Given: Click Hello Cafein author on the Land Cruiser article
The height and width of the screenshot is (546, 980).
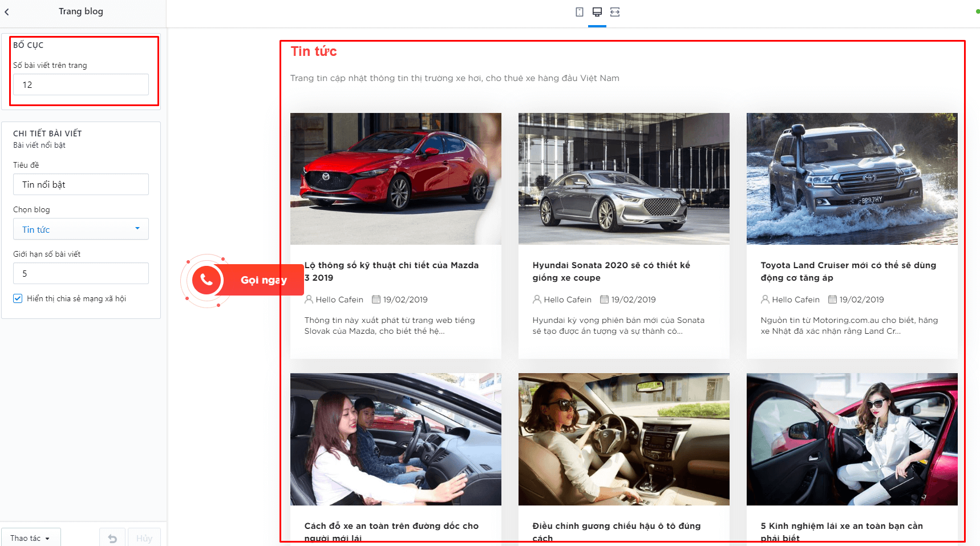Looking at the screenshot, I should (x=796, y=300).
